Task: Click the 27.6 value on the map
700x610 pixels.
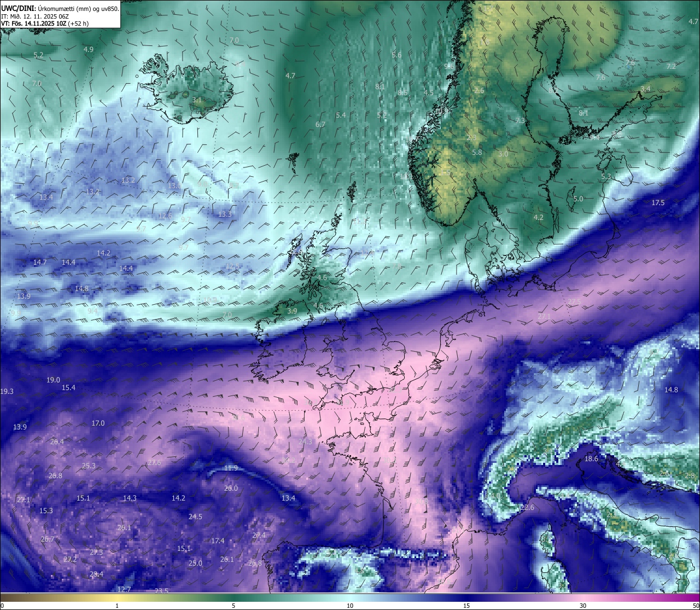Action: pyautogui.click(x=154, y=462)
